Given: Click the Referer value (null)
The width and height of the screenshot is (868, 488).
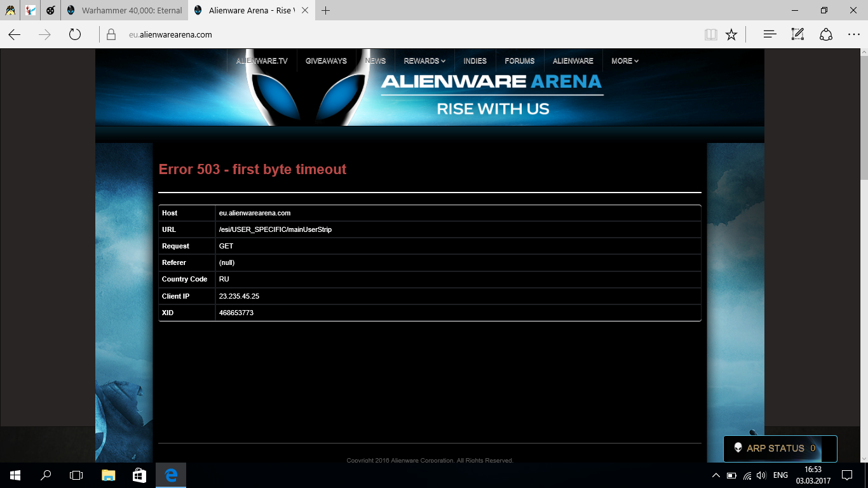Looking at the screenshot, I should click(x=227, y=262).
